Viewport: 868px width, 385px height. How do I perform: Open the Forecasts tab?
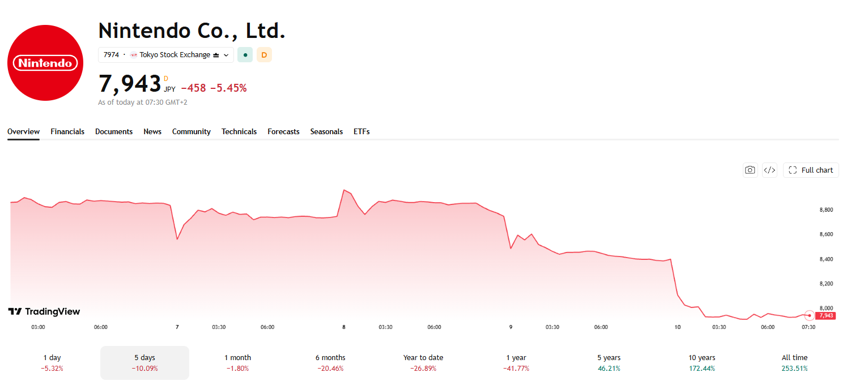coord(283,131)
